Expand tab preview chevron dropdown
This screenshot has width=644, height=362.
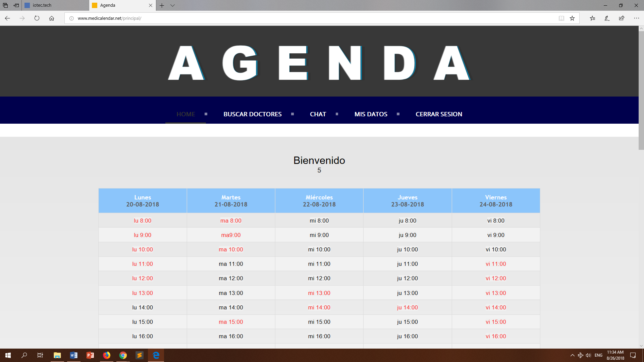(172, 5)
